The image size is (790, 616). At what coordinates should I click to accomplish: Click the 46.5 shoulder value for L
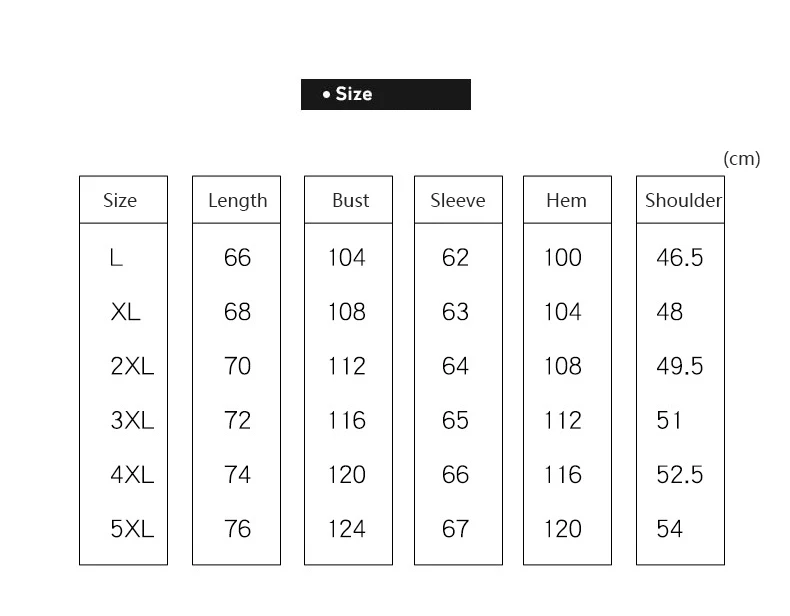pyautogui.click(x=679, y=258)
